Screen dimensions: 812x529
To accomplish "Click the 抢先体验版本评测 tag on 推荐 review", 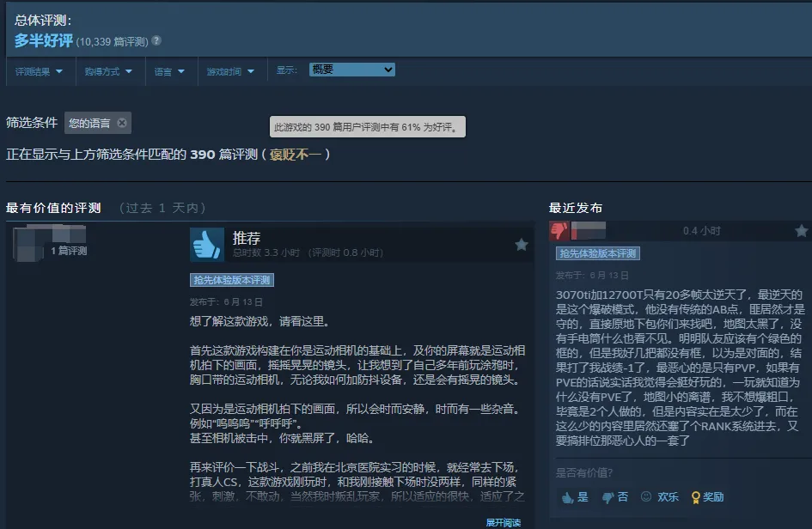I will pyautogui.click(x=232, y=280).
